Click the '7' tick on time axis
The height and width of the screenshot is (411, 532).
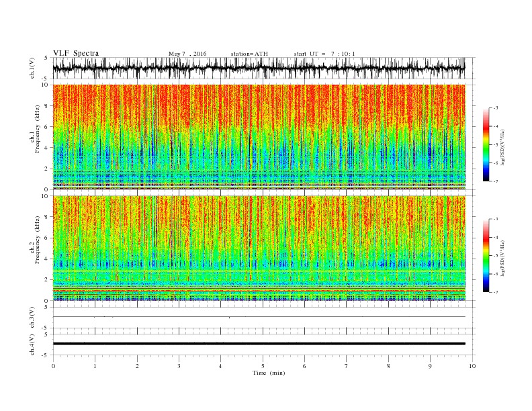(347, 366)
